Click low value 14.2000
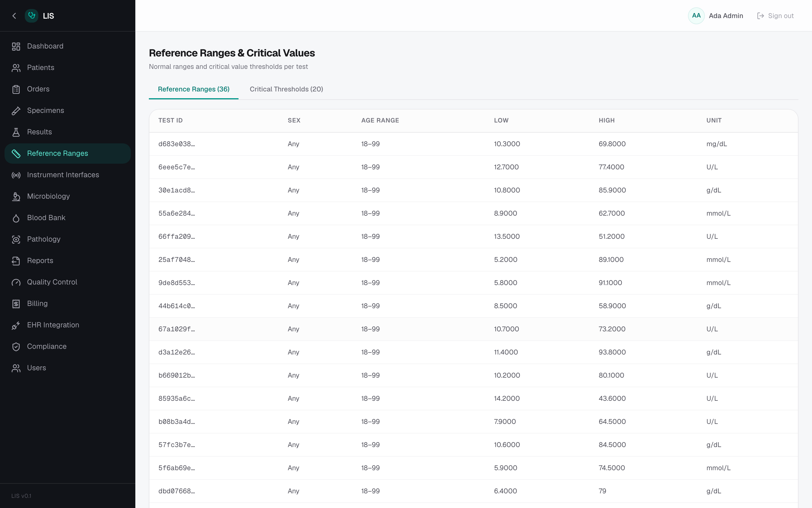This screenshot has height=508, width=812. pos(507,398)
